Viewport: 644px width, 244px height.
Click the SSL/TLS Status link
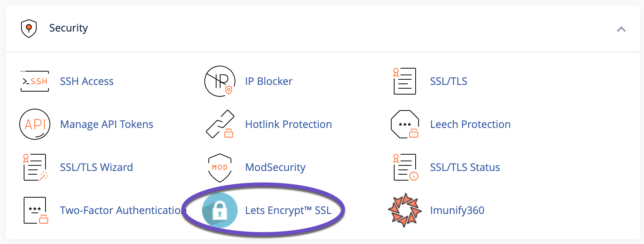(465, 167)
